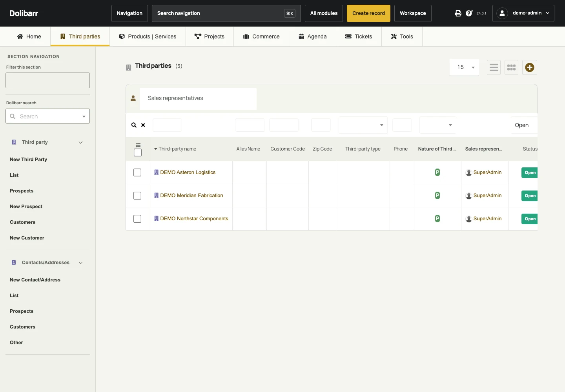Click the search magnifier icon in filter row
Viewport: 565px width, 392px height.
pos(134,125)
